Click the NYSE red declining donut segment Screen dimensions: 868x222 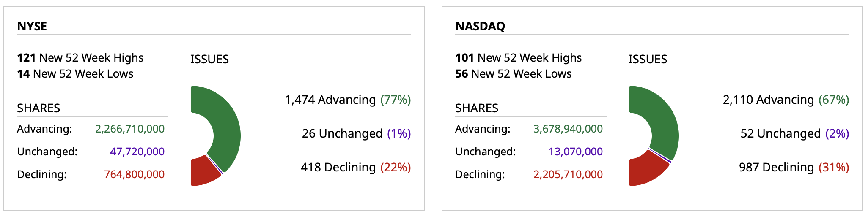click(203, 171)
